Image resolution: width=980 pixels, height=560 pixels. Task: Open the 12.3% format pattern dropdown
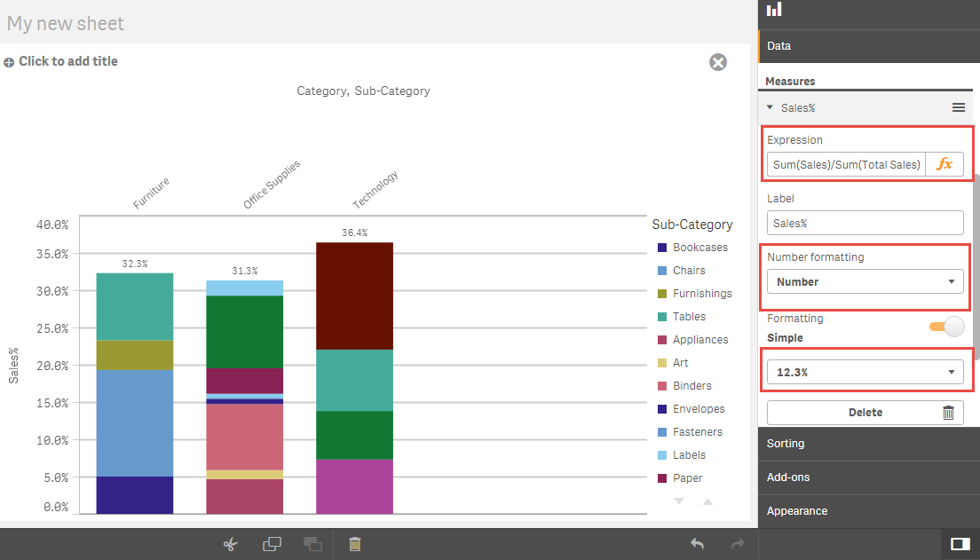pyautogui.click(x=865, y=372)
